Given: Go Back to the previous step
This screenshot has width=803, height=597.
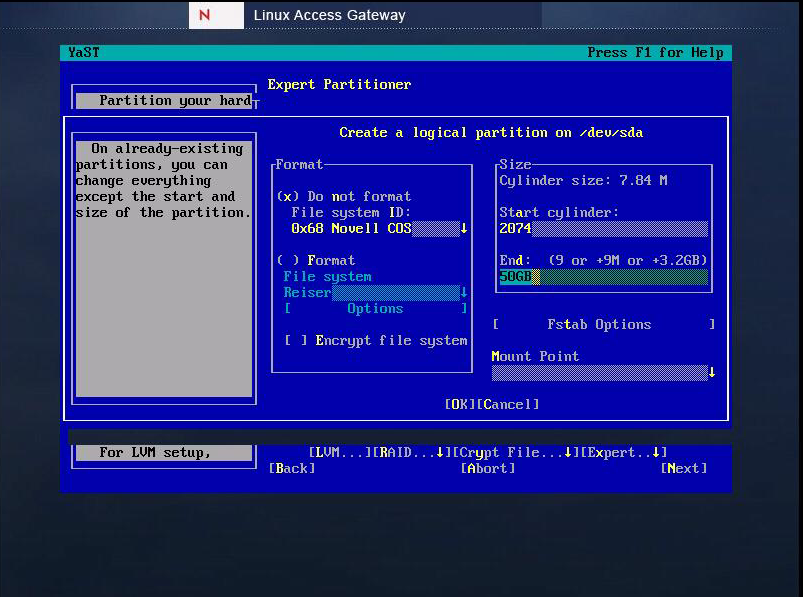Looking at the screenshot, I should [293, 469].
